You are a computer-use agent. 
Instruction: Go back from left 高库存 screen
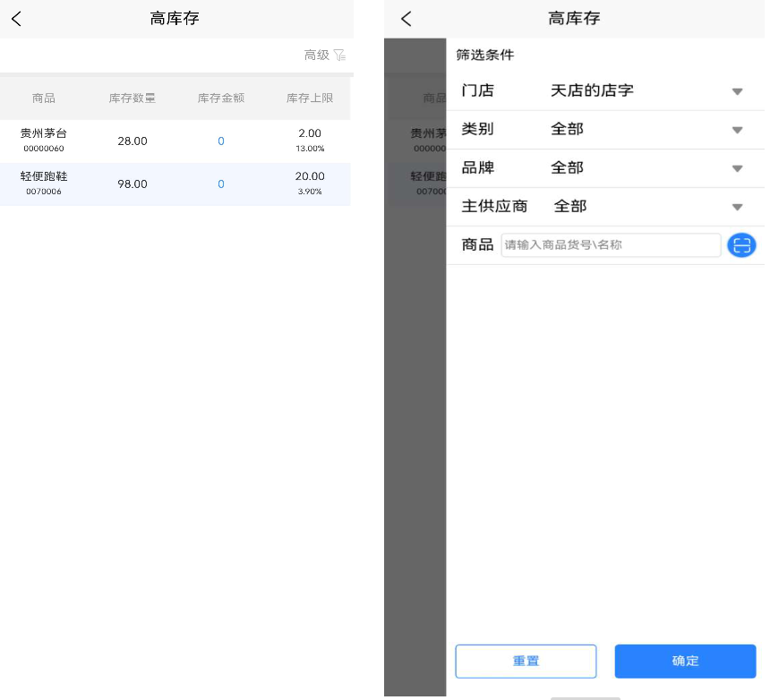point(16,19)
